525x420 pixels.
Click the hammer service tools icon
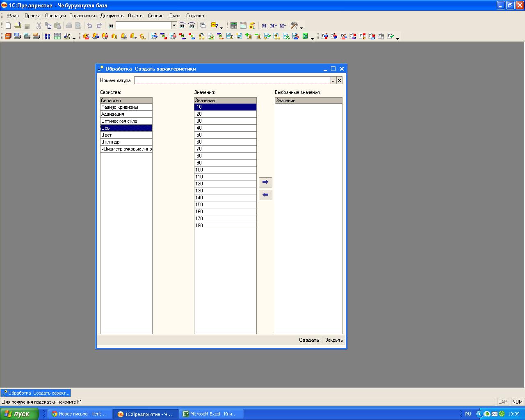[x=294, y=25]
